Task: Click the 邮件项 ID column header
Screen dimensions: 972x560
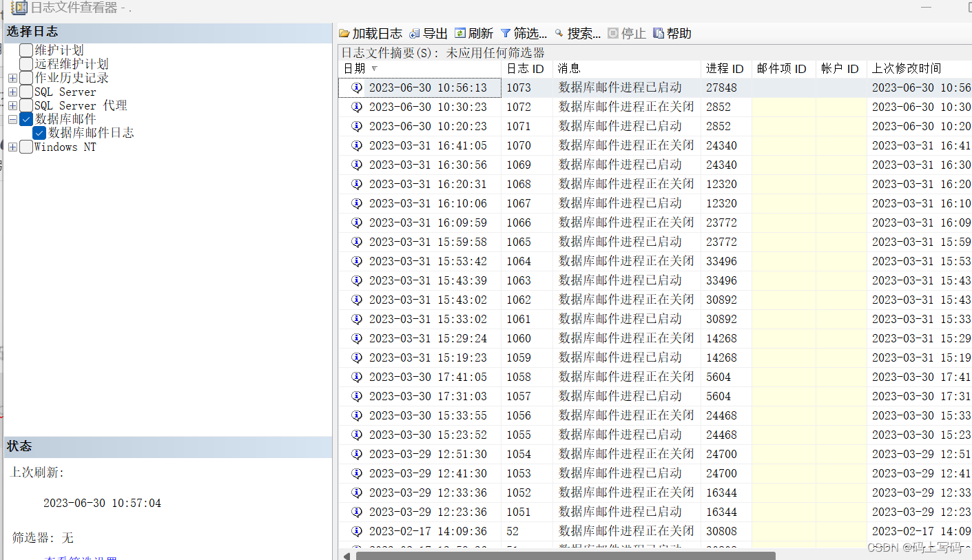Action: [784, 69]
